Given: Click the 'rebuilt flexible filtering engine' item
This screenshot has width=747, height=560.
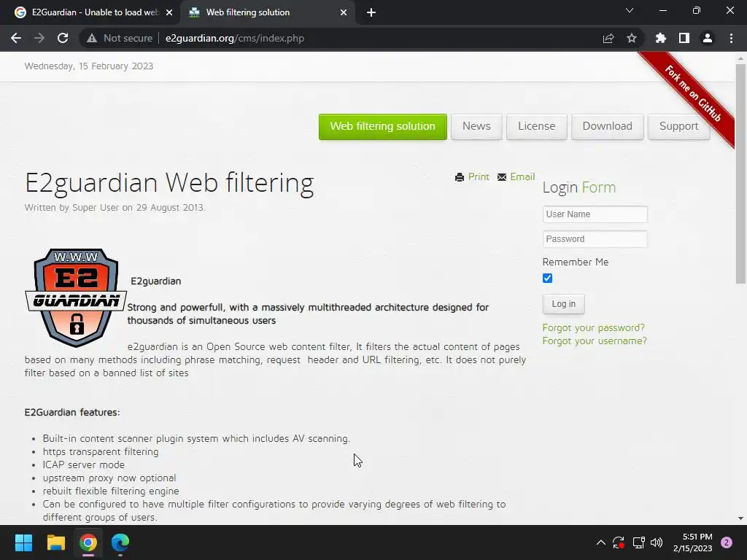Looking at the screenshot, I should point(111,491).
